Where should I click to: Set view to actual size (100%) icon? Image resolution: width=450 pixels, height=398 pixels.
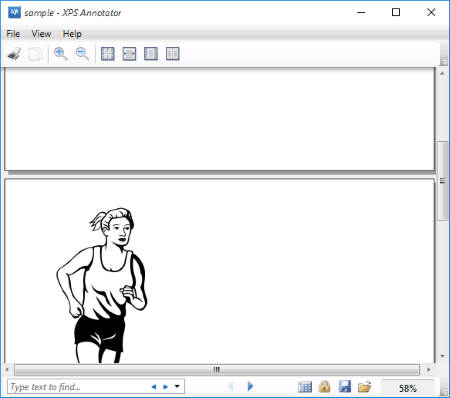pyautogui.click(x=108, y=54)
